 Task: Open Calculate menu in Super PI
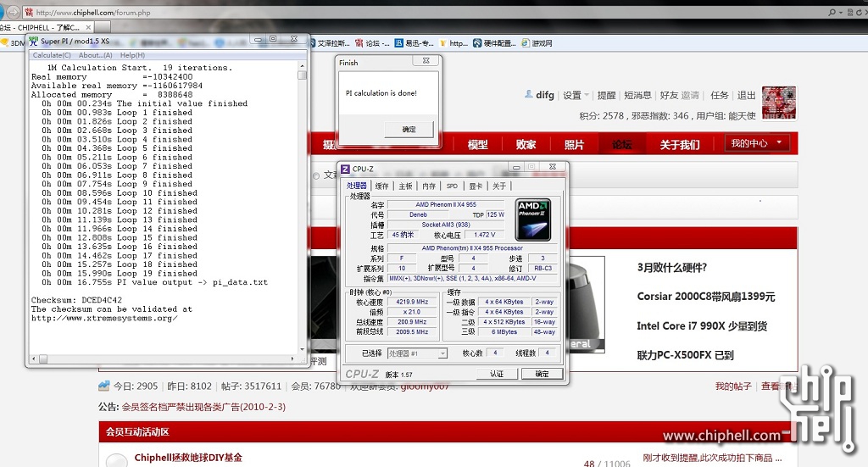pos(52,55)
